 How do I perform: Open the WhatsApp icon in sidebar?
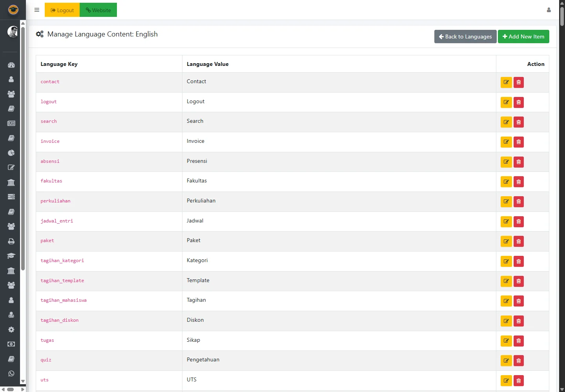11,374
